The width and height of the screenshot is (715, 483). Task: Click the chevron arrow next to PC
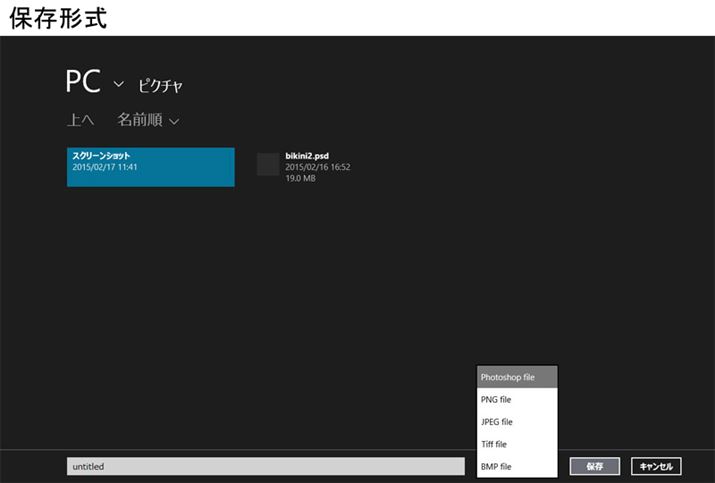coord(119,84)
